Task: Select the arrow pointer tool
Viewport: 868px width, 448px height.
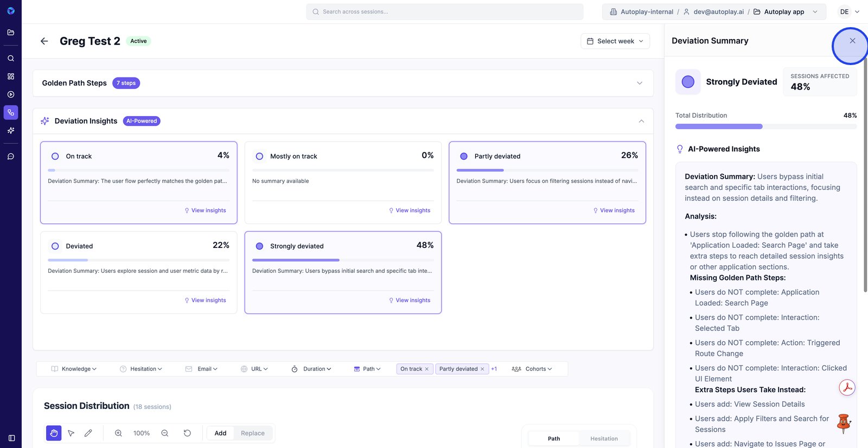Action: (71, 433)
